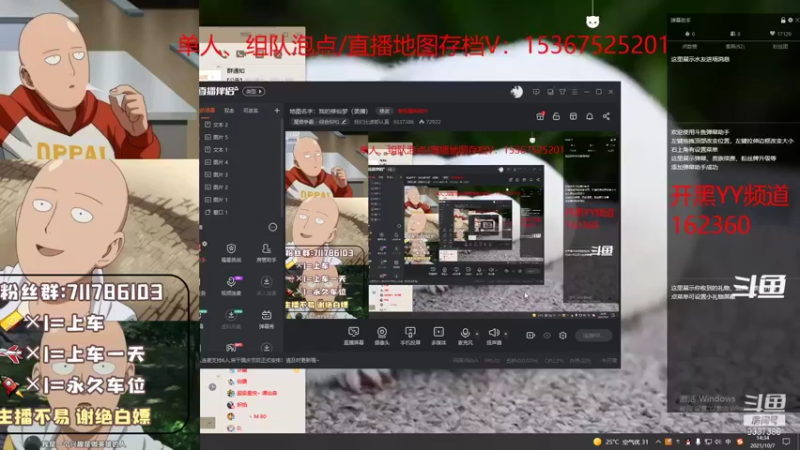Click the red link text next to 修改
800x450 pixels.
(413, 111)
